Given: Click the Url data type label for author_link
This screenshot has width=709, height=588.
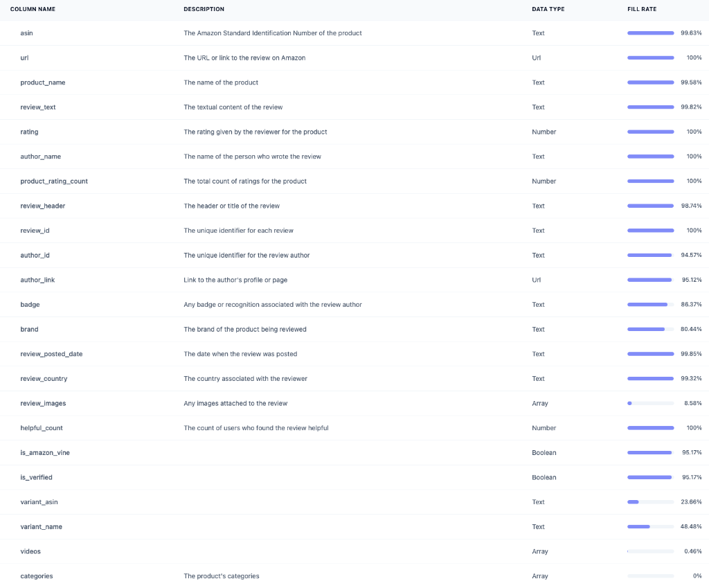Looking at the screenshot, I should tap(536, 280).
